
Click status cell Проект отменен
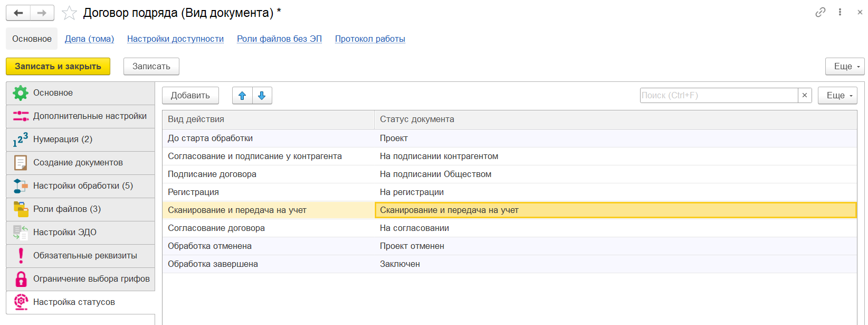pos(616,246)
